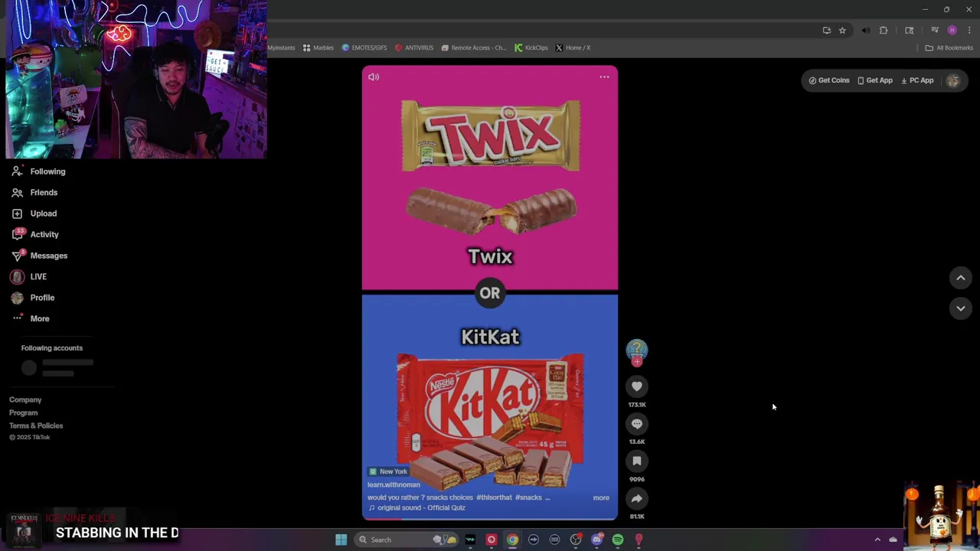
Task: Open the Chrome three-dots menu
Action: [x=968, y=31]
